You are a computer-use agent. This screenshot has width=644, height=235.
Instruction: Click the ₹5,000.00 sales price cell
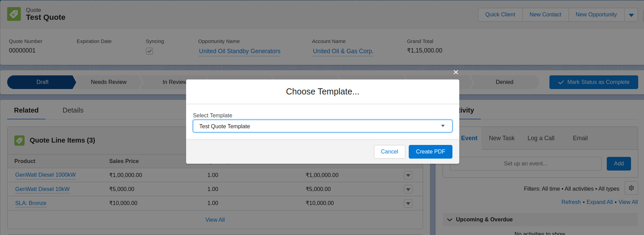(122, 189)
